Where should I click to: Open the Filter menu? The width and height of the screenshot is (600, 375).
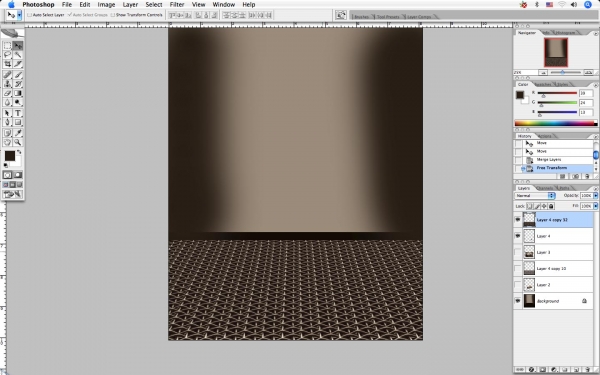coord(177,5)
